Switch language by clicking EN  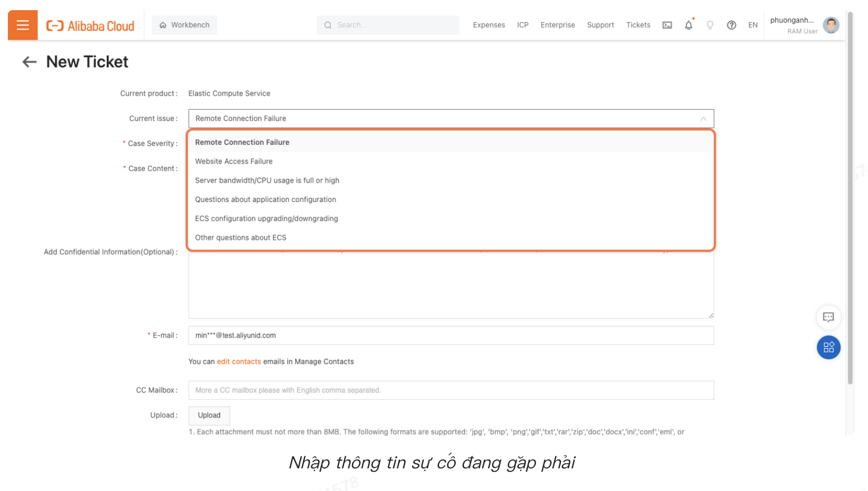point(753,25)
